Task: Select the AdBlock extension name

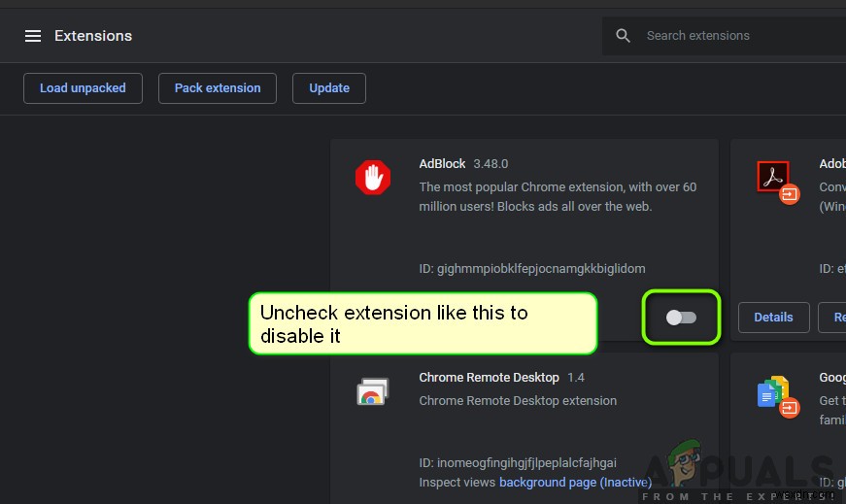Action: coord(442,164)
